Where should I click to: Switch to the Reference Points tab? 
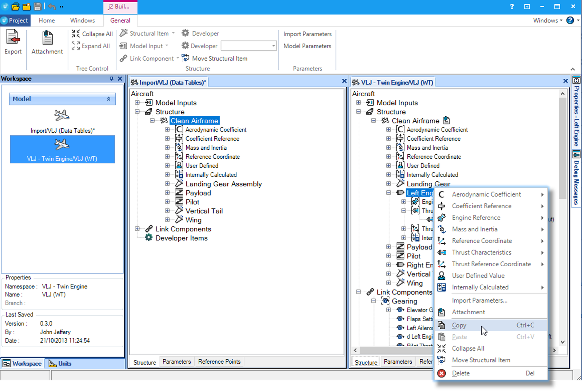(219, 361)
